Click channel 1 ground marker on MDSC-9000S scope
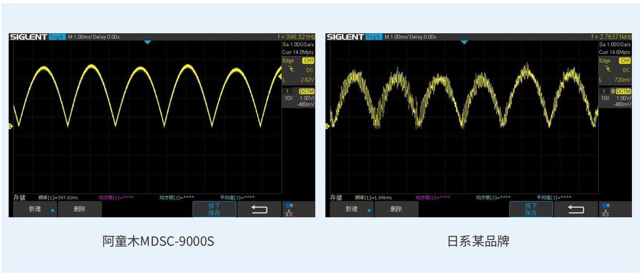 [11, 126]
